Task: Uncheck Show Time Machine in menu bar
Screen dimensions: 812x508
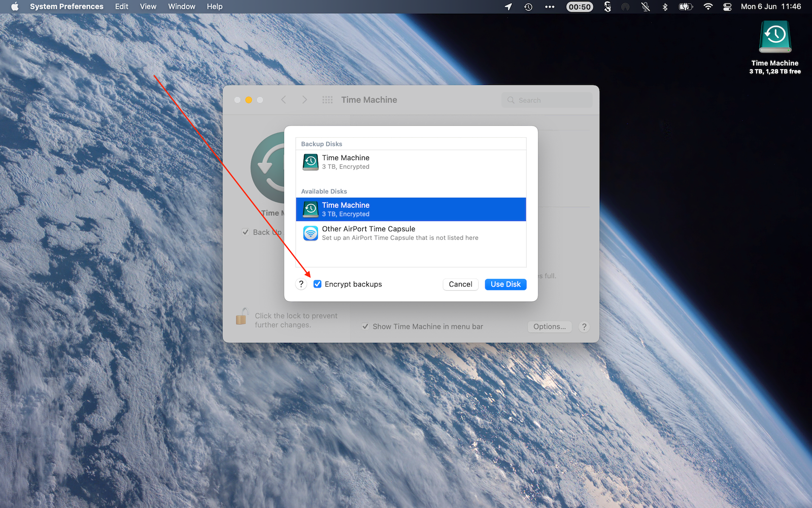Action: point(365,326)
